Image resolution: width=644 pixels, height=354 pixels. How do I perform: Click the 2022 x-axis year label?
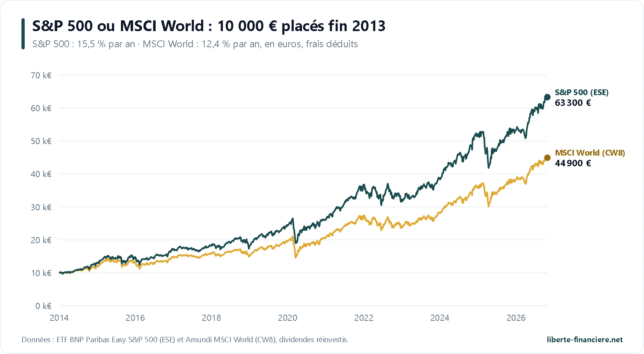coord(364,318)
